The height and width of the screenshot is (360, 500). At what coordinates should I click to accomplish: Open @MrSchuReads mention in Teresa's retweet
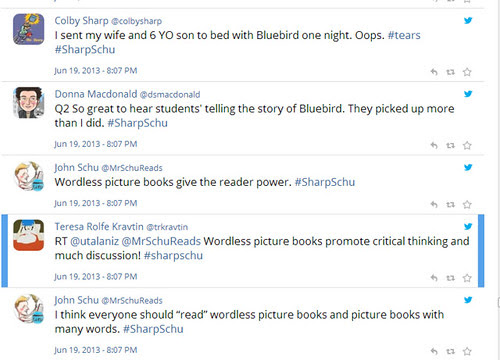[161, 241]
